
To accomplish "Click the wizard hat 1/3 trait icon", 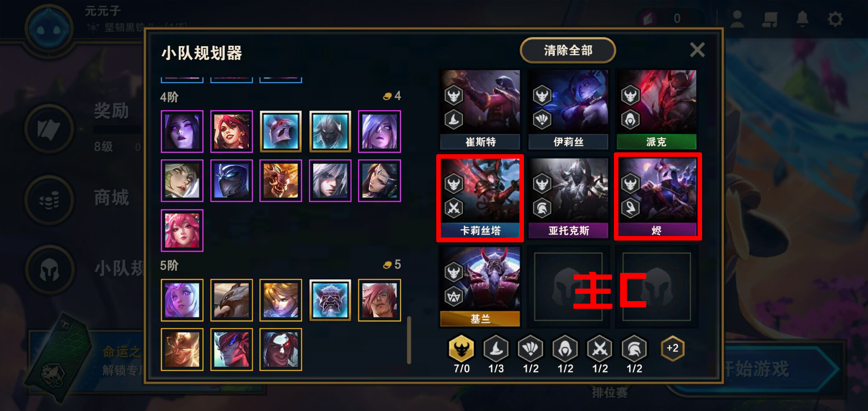I will (496, 349).
